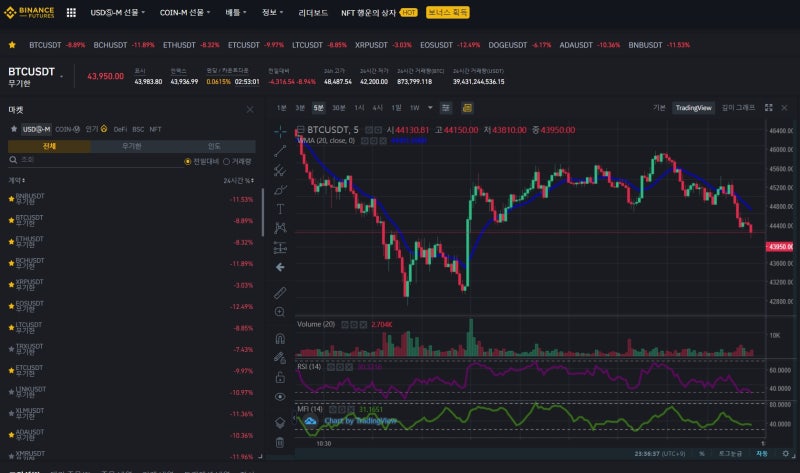Select the text annotation tool
Image resolution: width=800 pixels, height=473 pixels.
tap(280, 209)
